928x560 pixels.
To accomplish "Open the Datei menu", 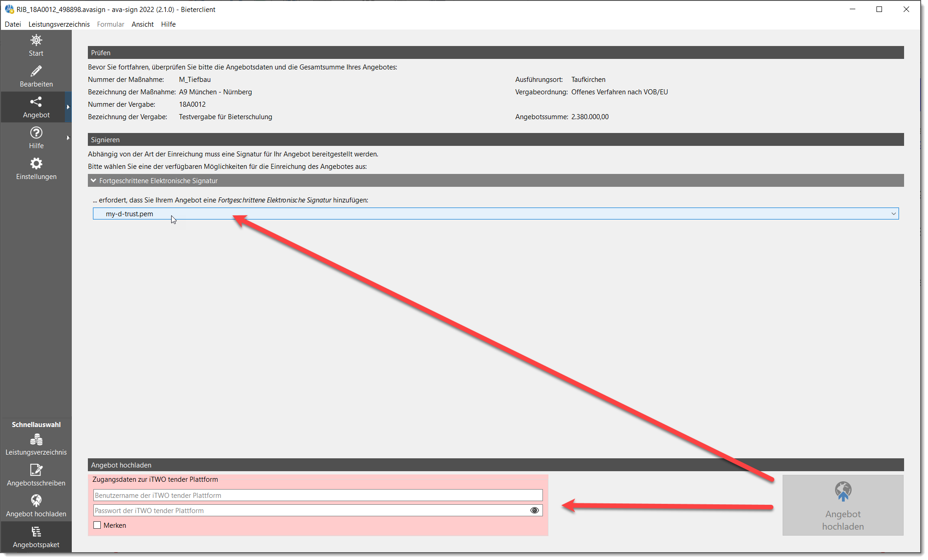I will [13, 24].
